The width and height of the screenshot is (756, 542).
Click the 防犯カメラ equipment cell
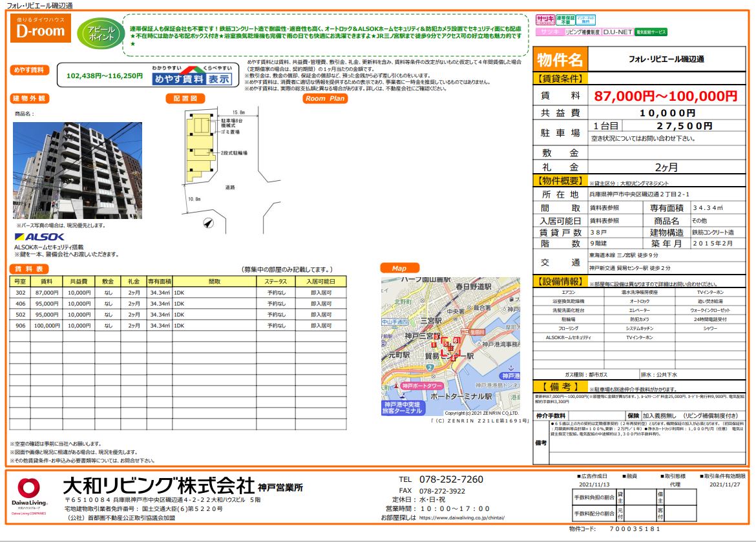coord(639,319)
